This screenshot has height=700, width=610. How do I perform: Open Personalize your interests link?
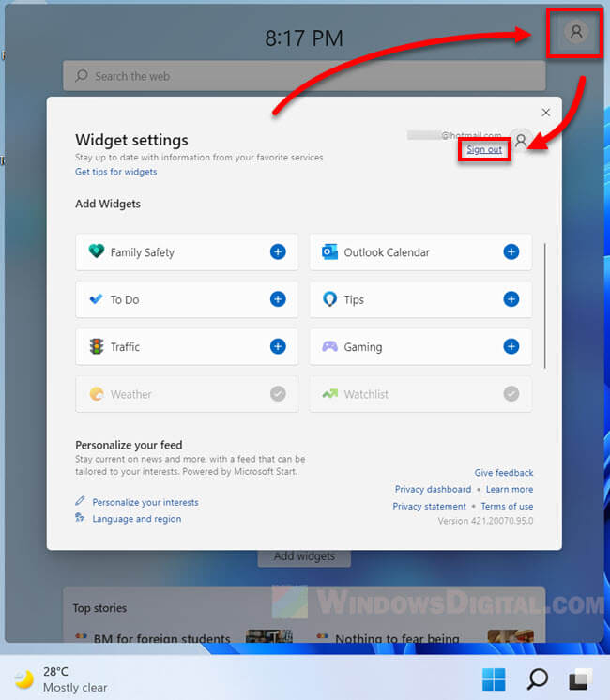(145, 502)
